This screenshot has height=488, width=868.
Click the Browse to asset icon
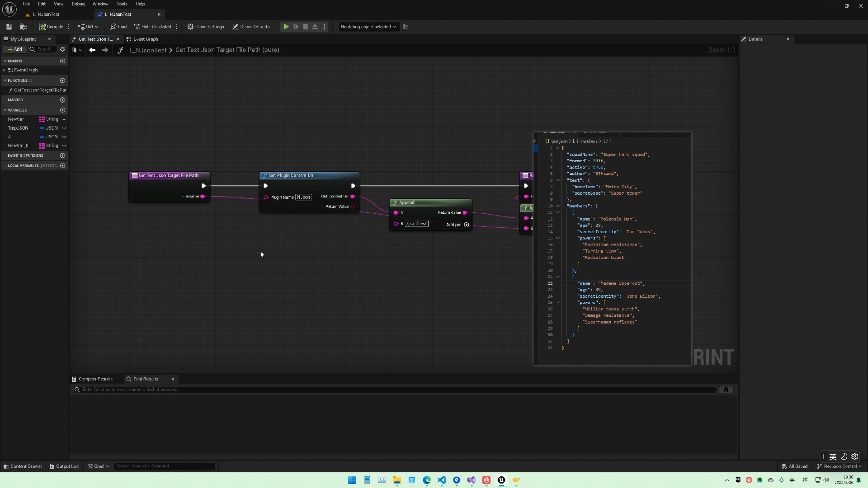click(24, 27)
